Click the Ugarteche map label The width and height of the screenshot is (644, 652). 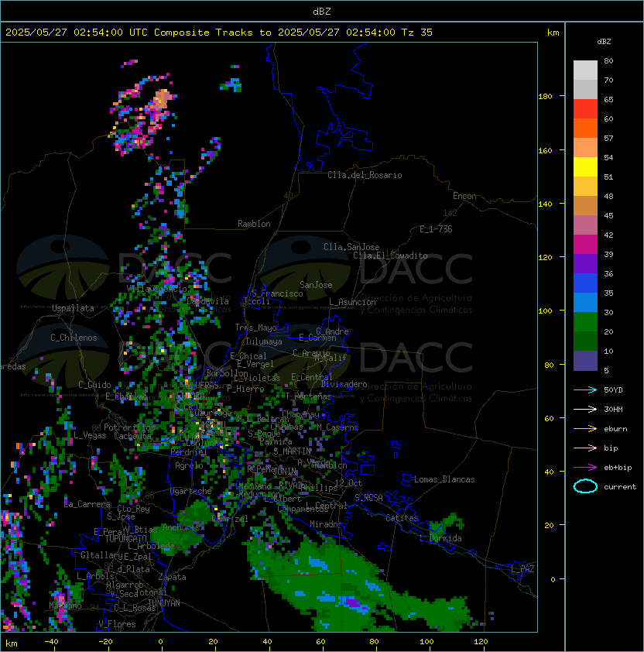(191, 491)
